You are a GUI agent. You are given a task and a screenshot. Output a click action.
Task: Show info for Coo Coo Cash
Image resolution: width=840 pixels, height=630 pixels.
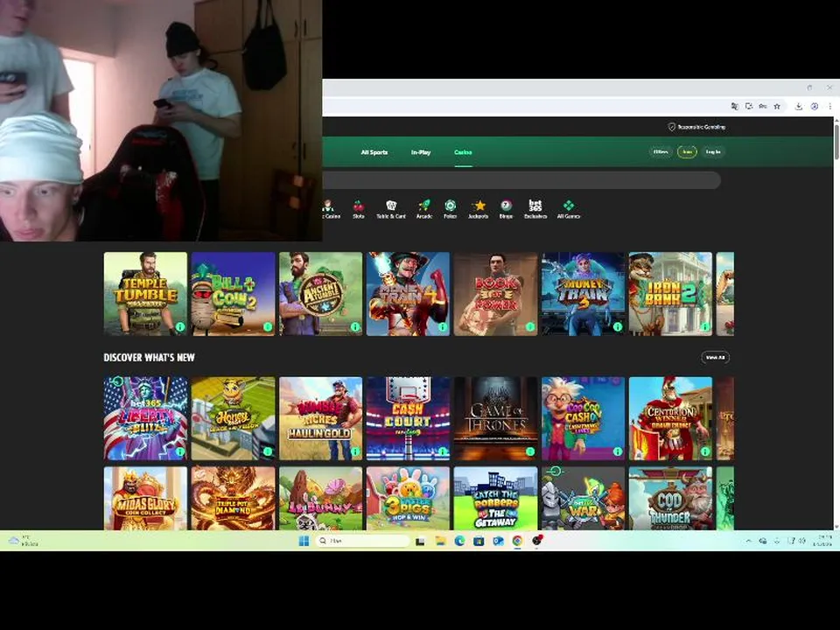(617, 451)
